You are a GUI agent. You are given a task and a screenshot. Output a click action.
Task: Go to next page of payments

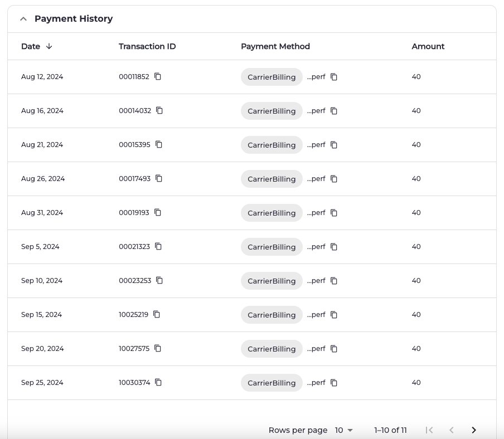(473, 430)
